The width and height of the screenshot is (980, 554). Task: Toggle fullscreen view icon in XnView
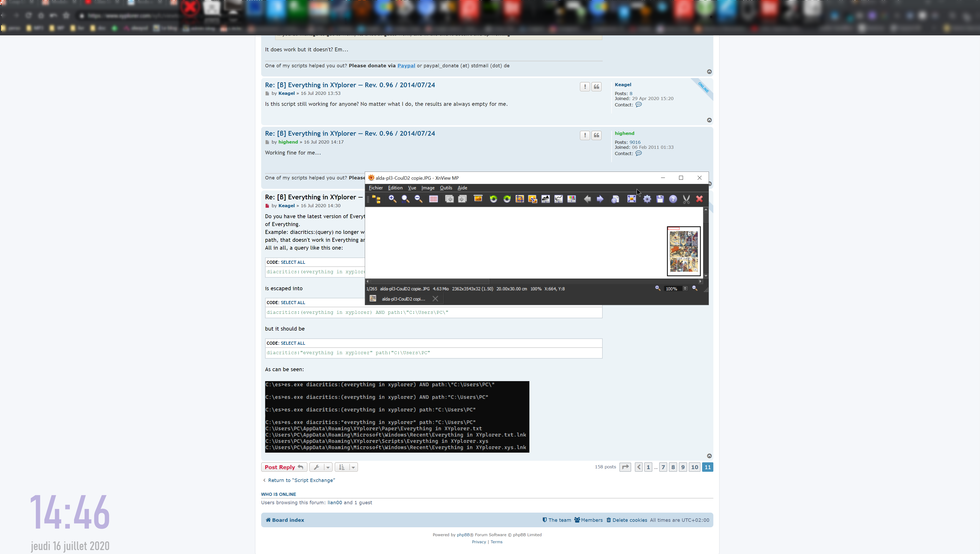tap(631, 199)
